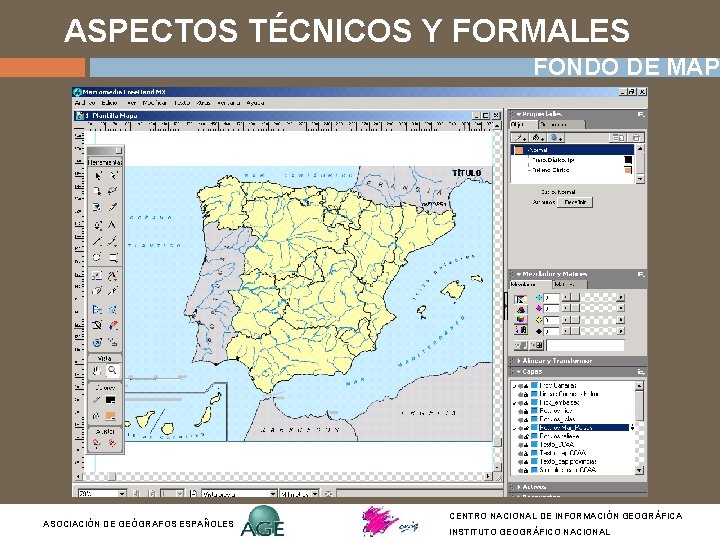Screen dimensions: 720x540
Task: Click the magenta value field in mixer
Action: click(x=551, y=309)
